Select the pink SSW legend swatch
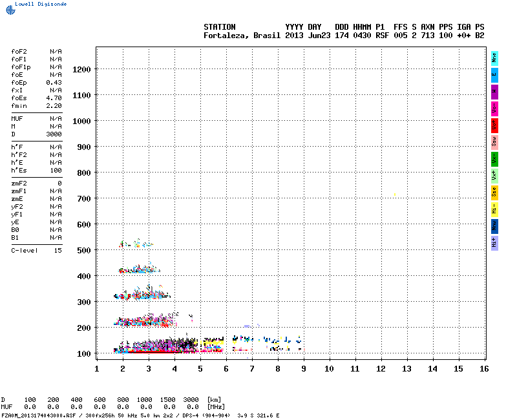Screen dimensions: 517x420 tap(494, 142)
